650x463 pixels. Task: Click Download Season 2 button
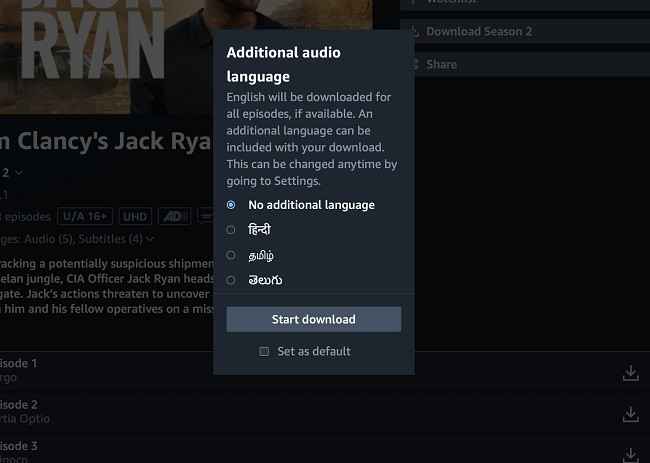[525, 32]
